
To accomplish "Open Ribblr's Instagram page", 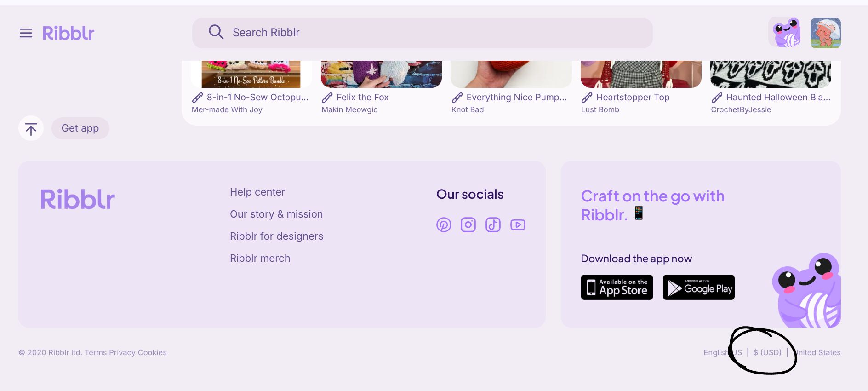I will pyautogui.click(x=468, y=225).
